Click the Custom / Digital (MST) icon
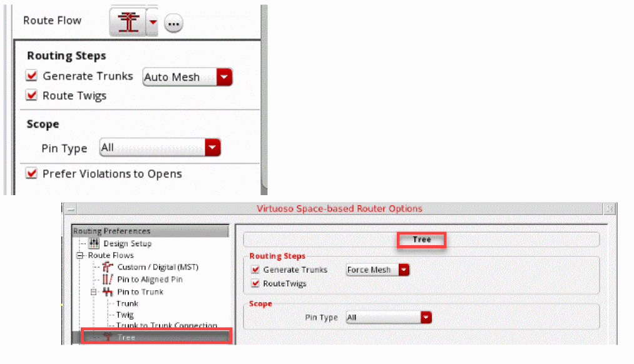This screenshot has width=634, height=364. (x=108, y=266)
